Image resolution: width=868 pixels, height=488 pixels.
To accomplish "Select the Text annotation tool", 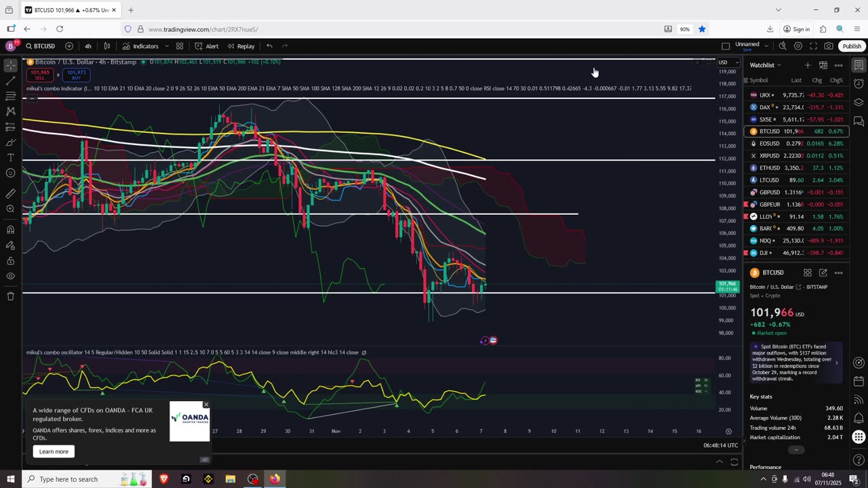I will [10, 158].
